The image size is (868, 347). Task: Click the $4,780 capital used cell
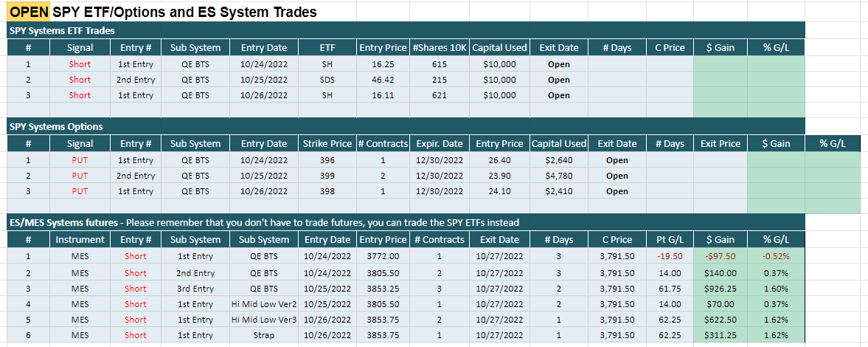point(559,176)
